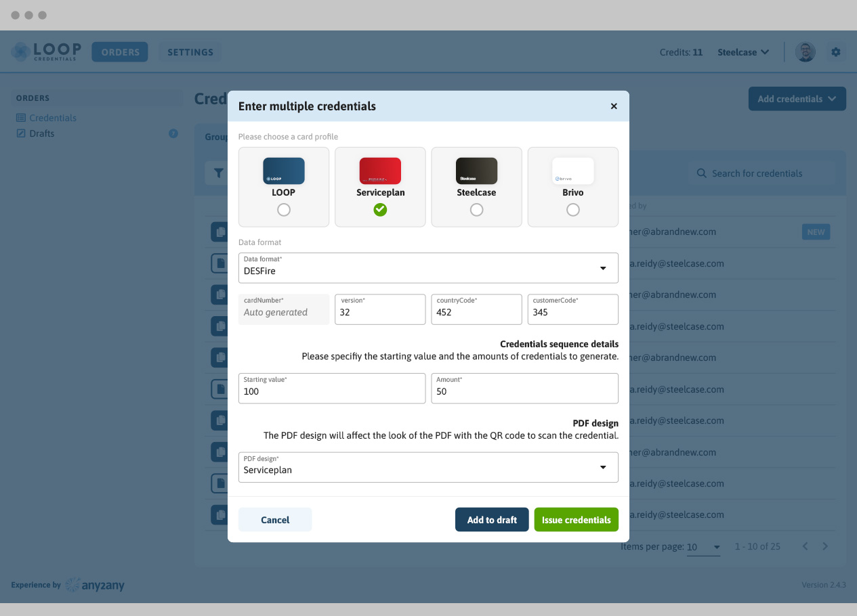Switch to the Settings tab

pos(190,52)
